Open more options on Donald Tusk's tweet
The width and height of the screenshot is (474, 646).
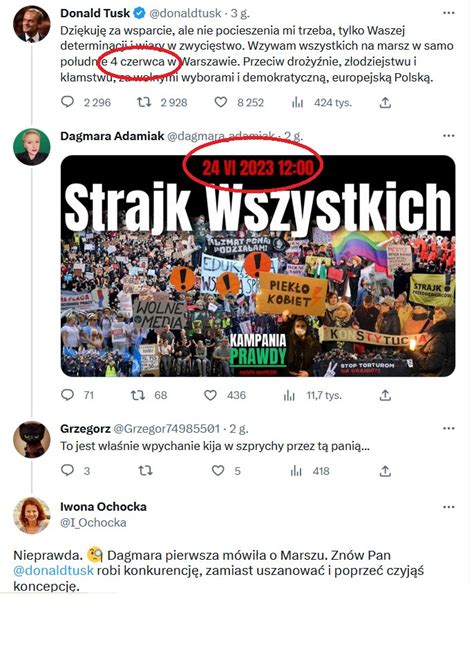click(448, 13)
